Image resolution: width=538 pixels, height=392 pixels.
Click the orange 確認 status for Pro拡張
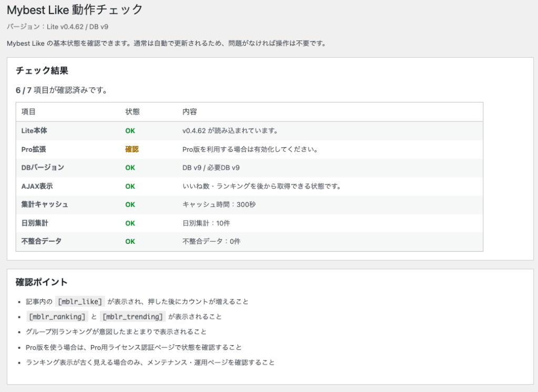tap(132, 149)
